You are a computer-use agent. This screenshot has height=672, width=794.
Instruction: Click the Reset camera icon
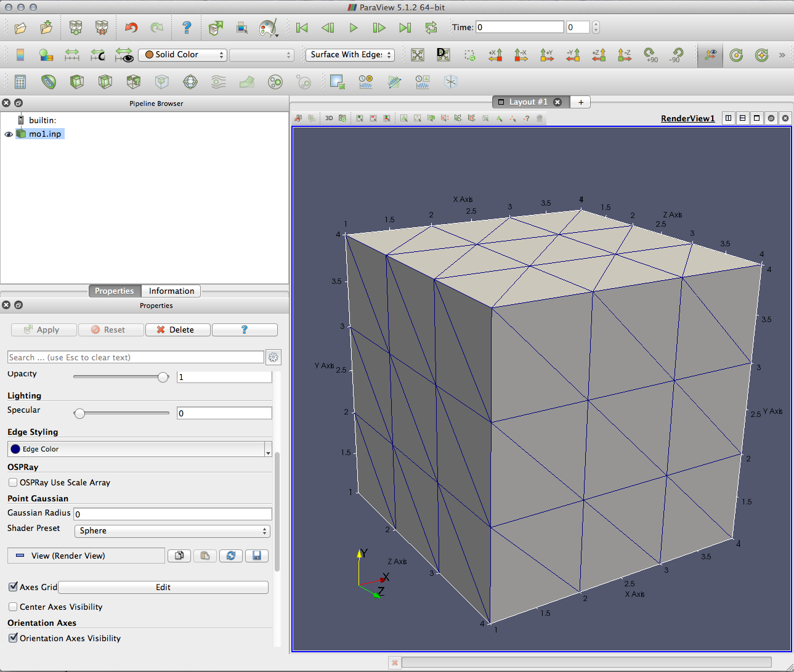coord(418,55)
